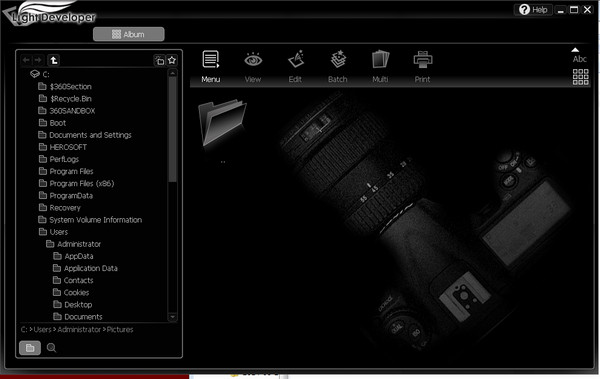Image resolution: width=600 pixels, height=379 pixels.
Task: Open the Help button
Action: click(x=533, y=10)
